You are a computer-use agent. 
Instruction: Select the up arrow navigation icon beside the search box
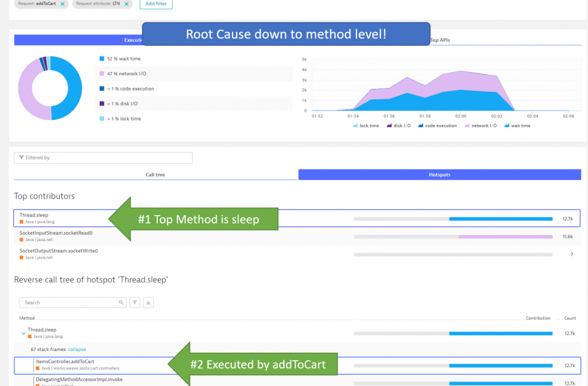pos(148,302)
